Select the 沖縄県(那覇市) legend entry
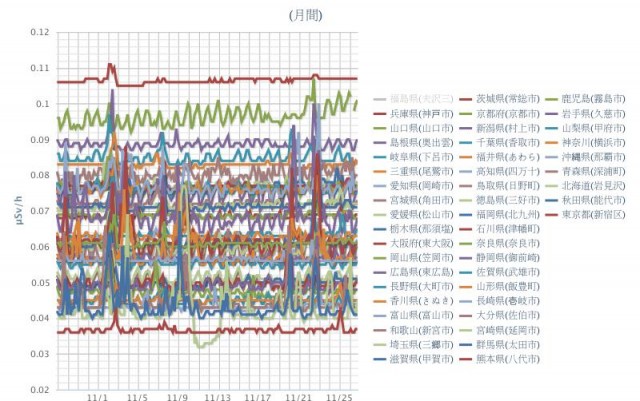 [x=585, y=157]
